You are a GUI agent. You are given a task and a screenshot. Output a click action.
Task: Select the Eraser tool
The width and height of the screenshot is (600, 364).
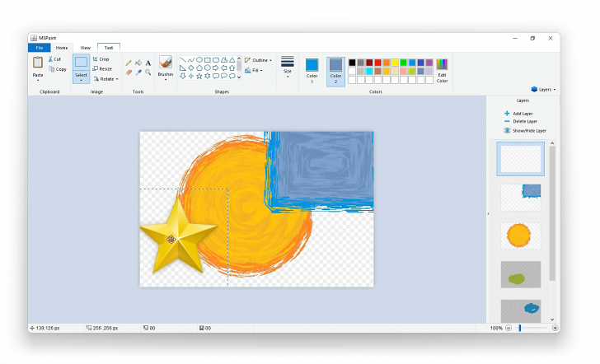129,72
